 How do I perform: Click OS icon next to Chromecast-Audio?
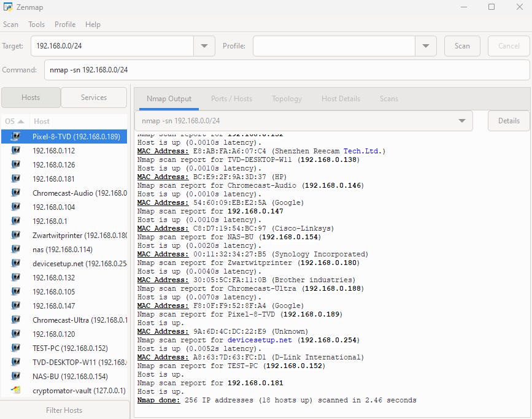tap(15, 193)
